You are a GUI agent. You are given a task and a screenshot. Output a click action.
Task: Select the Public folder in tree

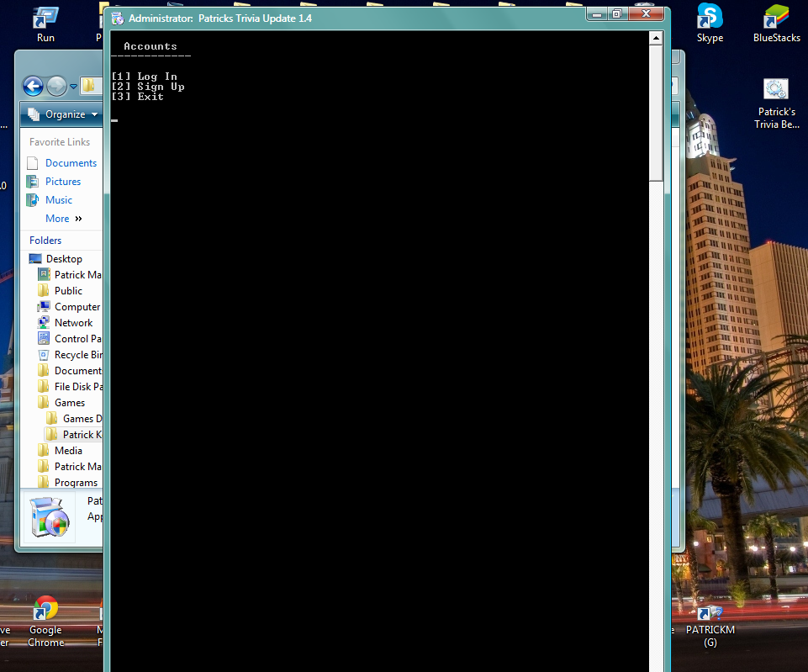[68, 291]
